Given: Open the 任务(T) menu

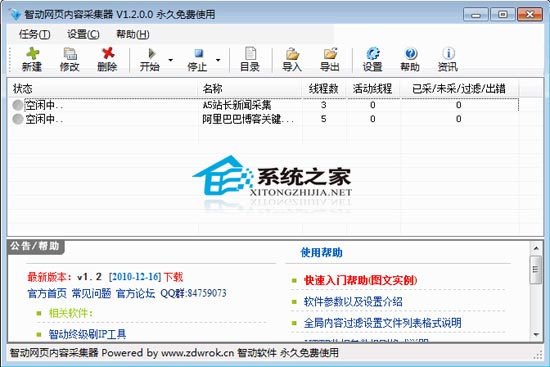Looking at the screenshot, I should click(x=34, y=34).
